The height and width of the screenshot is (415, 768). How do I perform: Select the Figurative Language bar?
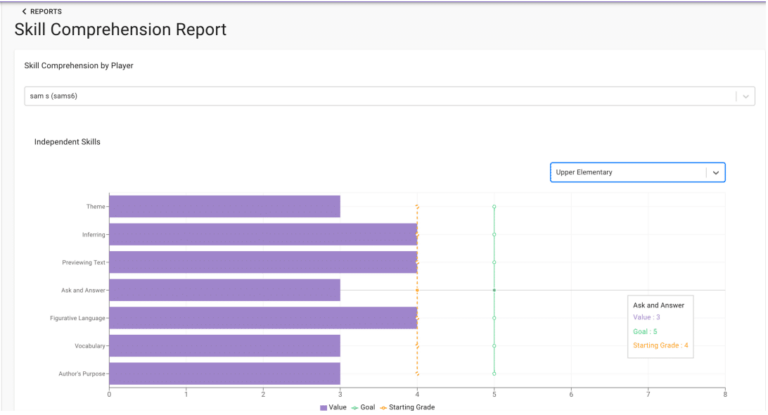pyautogui.click(x=262, y=318)
